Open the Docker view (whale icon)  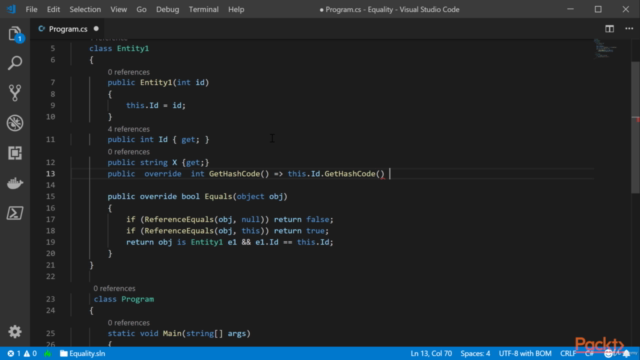click(15, 183)
